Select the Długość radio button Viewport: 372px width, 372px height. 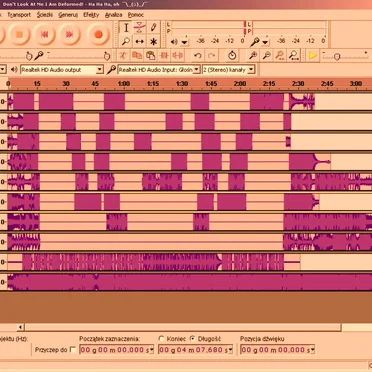click(193, 339)
